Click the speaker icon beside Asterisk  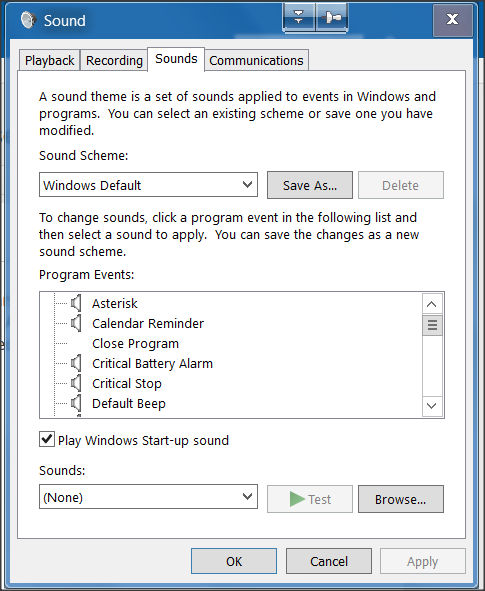(x=76, y=303)
